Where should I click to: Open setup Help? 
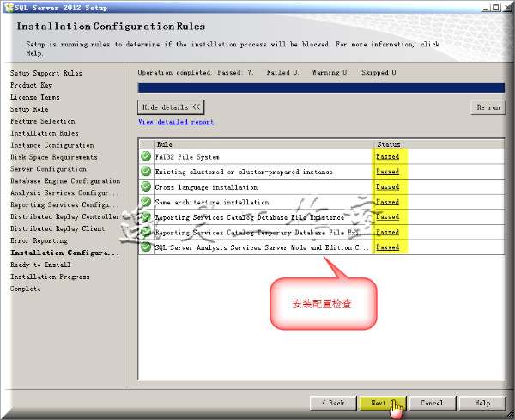pyautogui.click(x=482, y=403)
